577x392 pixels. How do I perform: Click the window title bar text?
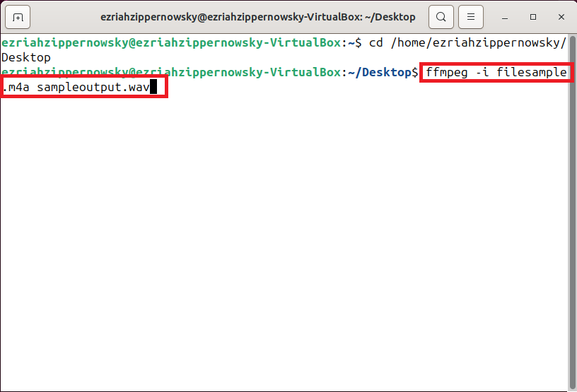click(258, 17)
